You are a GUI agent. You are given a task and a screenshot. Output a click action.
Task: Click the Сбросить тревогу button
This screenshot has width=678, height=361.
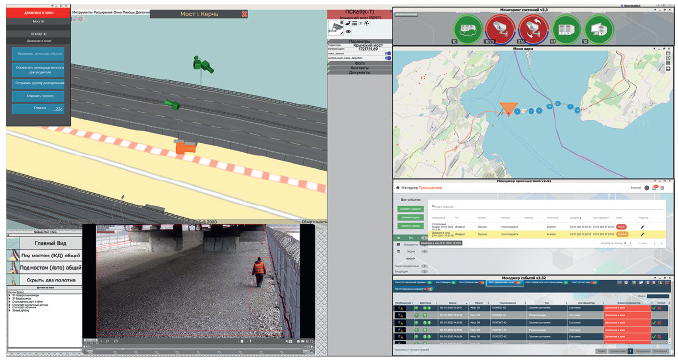tap(38, 96)
